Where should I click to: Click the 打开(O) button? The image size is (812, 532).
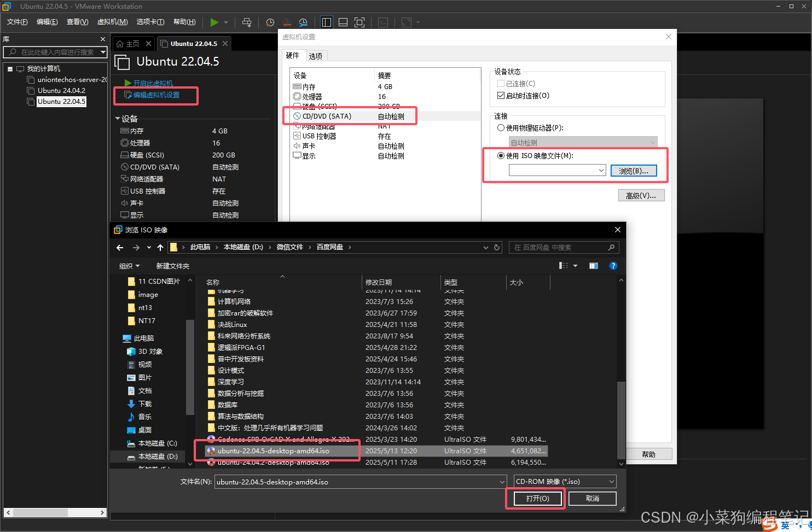click(x=537, y=499)
